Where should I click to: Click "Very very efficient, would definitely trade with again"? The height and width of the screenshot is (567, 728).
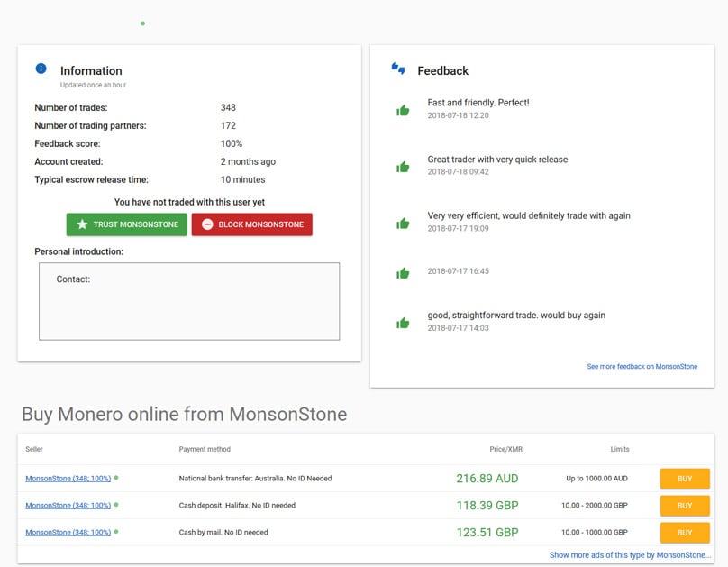click(x=529, y=215)
